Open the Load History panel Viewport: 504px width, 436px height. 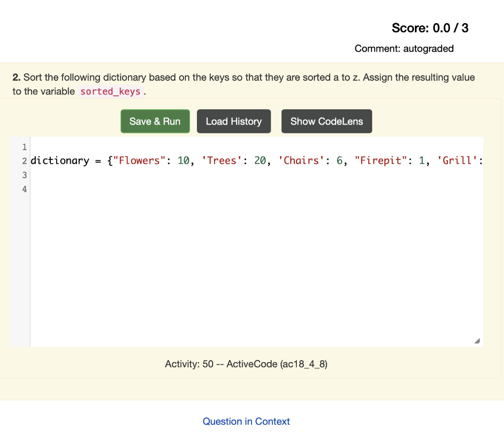click(234, 121)
